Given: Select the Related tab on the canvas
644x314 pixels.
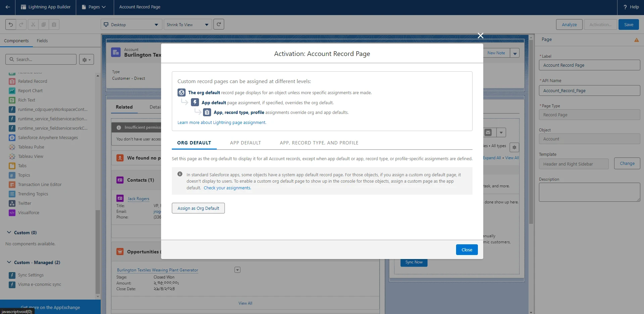Looking at the screenshot, I should (x=124, y=107).
